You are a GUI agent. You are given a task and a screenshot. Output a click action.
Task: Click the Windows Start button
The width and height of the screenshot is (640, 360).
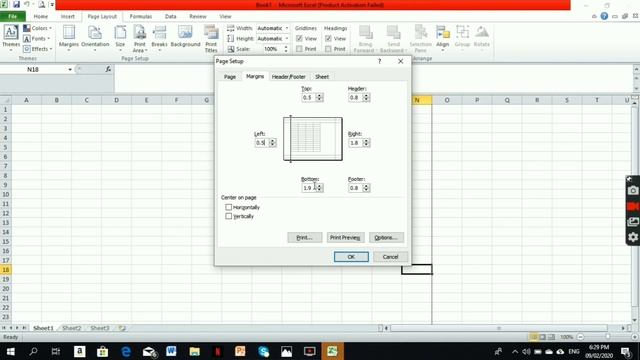coord(11,351)
